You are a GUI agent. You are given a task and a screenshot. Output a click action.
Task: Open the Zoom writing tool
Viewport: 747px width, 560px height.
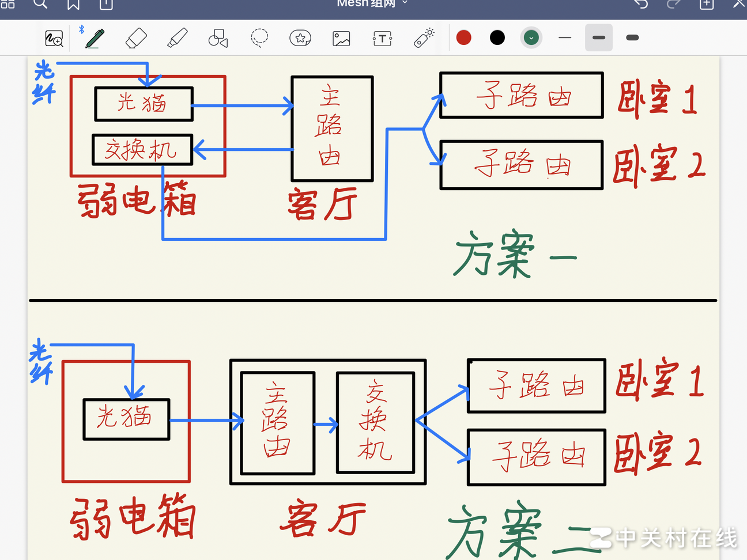(54, 38)
